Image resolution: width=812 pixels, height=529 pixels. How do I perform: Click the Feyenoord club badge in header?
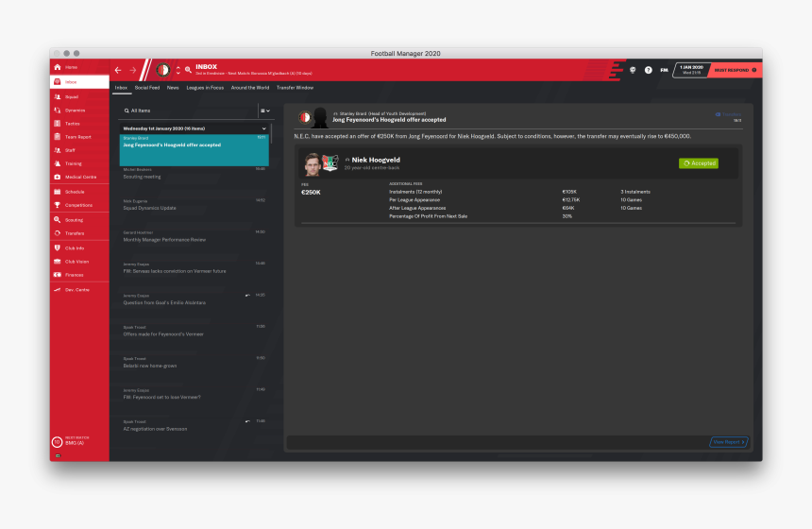tap(162, 70)
